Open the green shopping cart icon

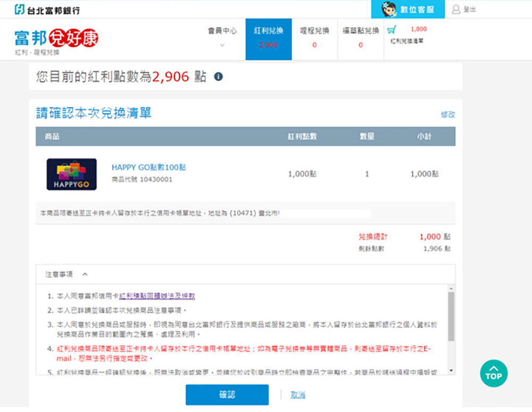click(392, 30)
